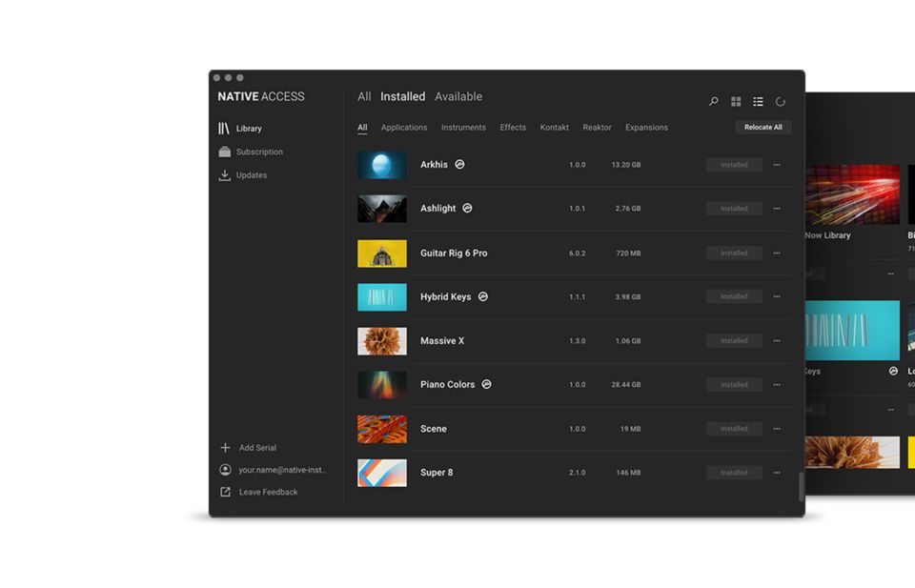Click the Installed button for Guitar Rig 6 Pro

[x=734, y=253]
